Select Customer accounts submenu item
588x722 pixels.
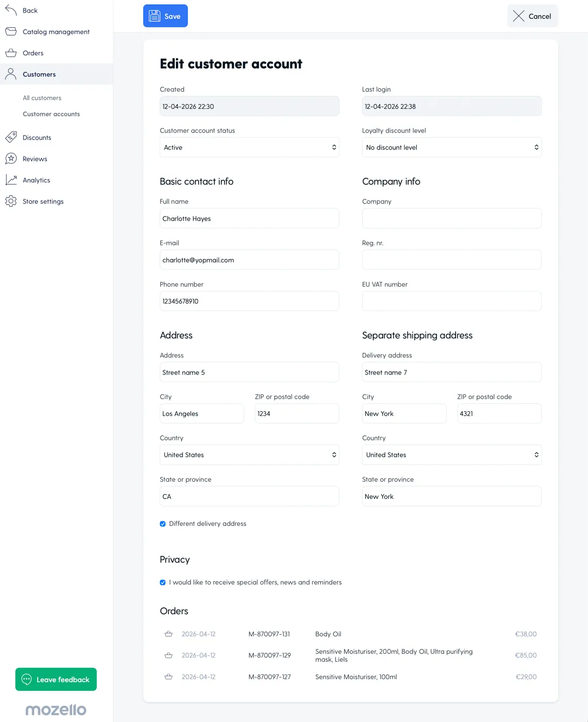tap(51, 114)
